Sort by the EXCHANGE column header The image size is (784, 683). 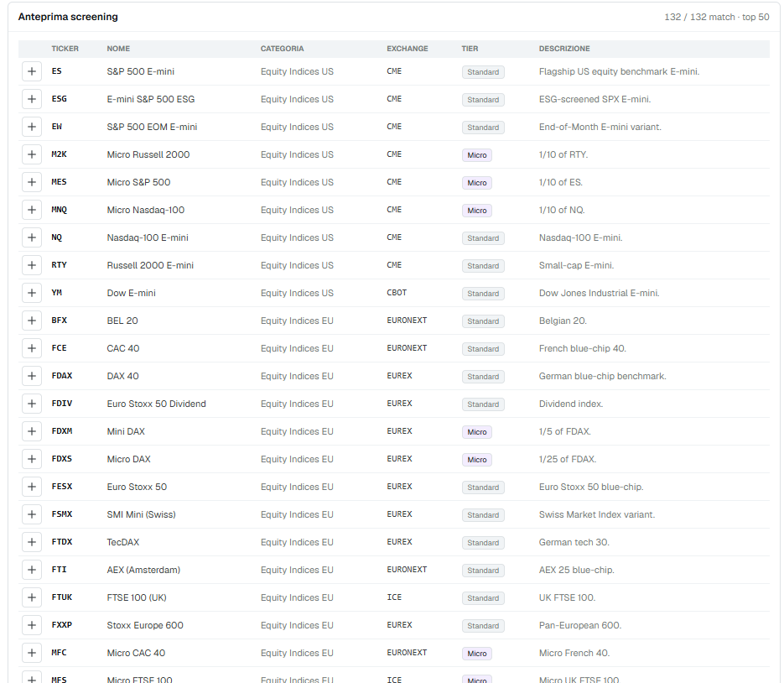[407, 49]
